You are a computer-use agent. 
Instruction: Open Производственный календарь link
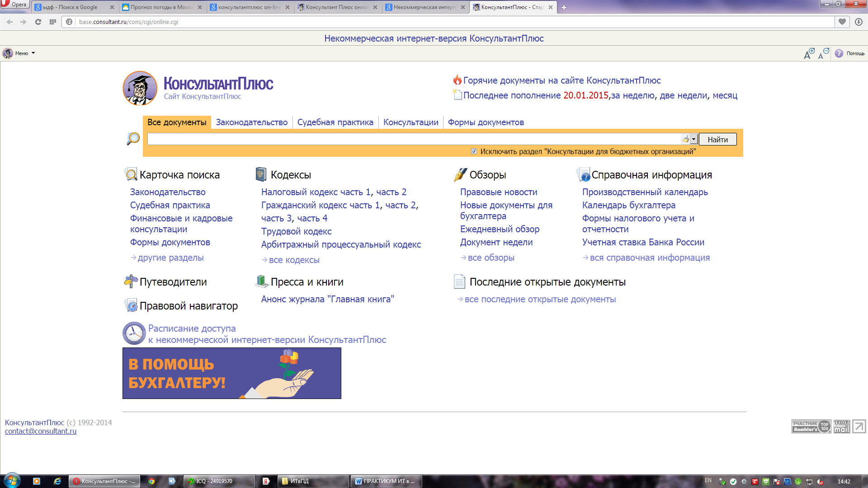point(645,192)
